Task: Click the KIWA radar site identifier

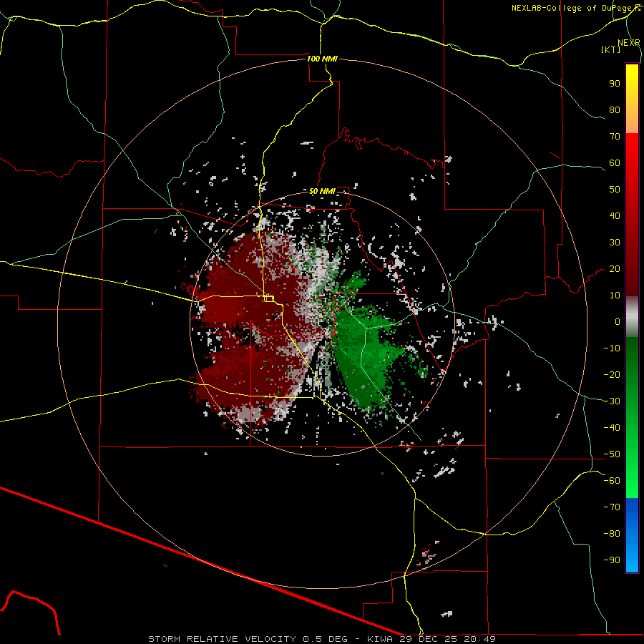Action: click(x=380, y=639)
